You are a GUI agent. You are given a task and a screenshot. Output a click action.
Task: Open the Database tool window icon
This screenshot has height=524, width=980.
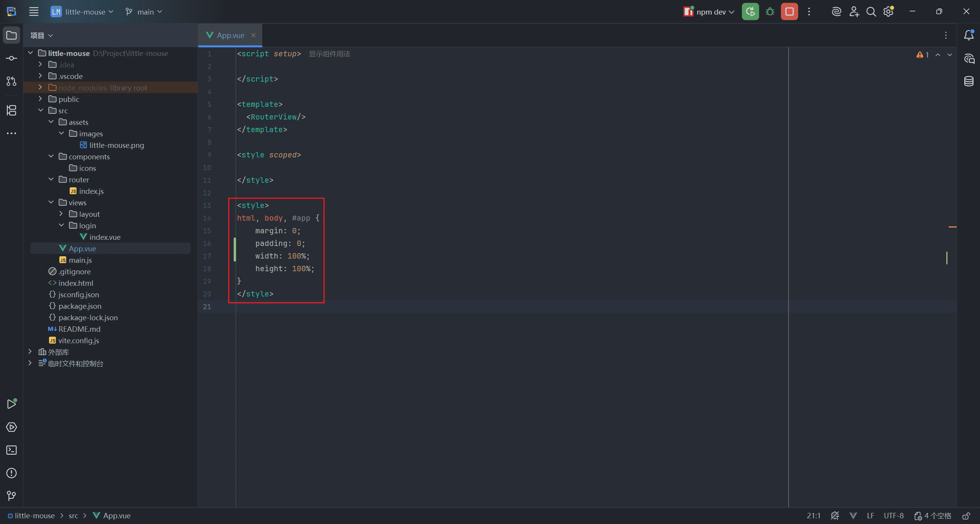(x=969, y=81)
